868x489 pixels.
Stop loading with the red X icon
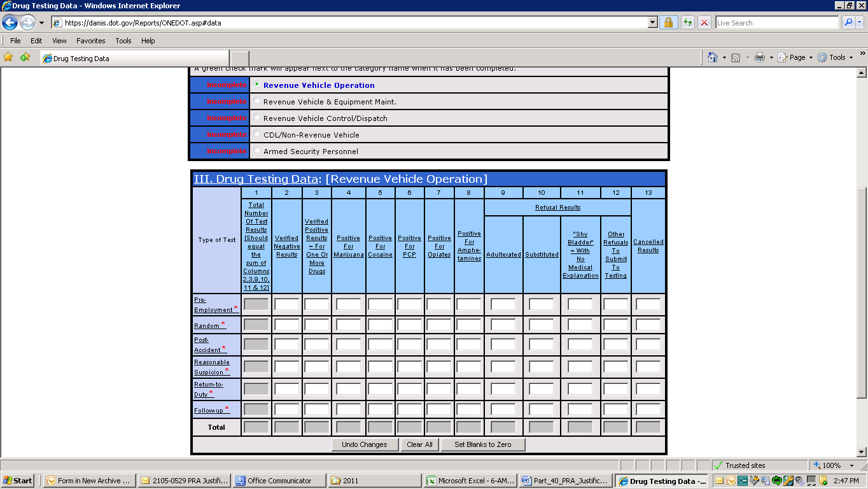coord(704,23)
